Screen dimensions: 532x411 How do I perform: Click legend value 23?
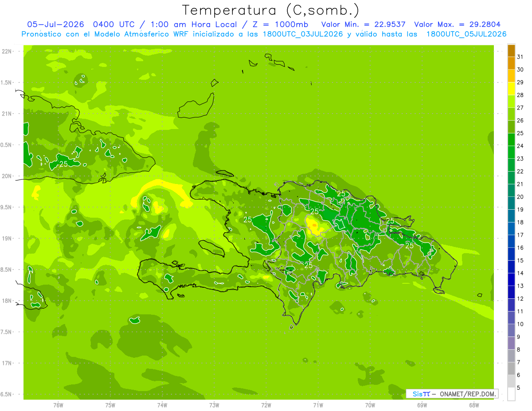click(x=520, y=158)
